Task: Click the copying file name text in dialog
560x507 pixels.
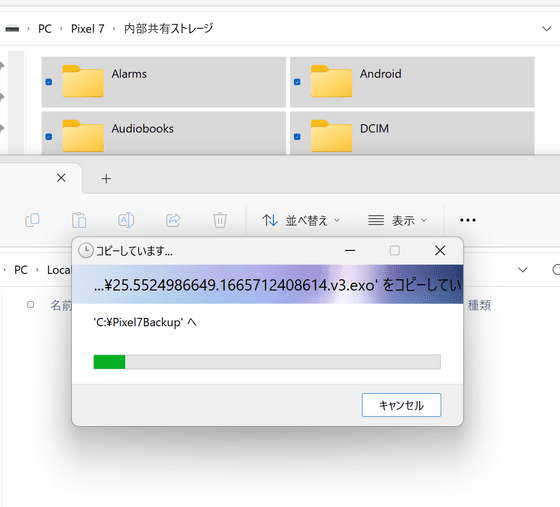Action: (x=278, y=285)
